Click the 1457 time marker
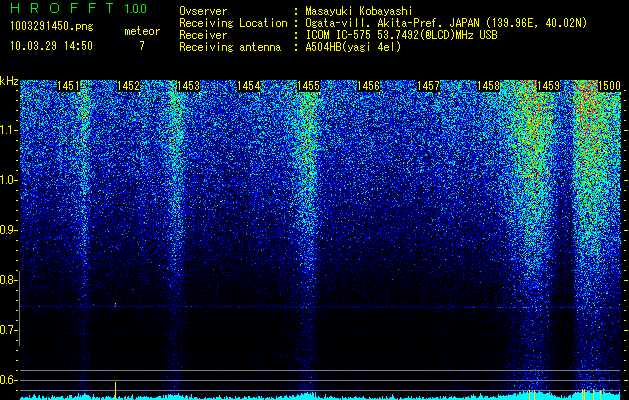 pyautogui.click(x=428, y=85)
